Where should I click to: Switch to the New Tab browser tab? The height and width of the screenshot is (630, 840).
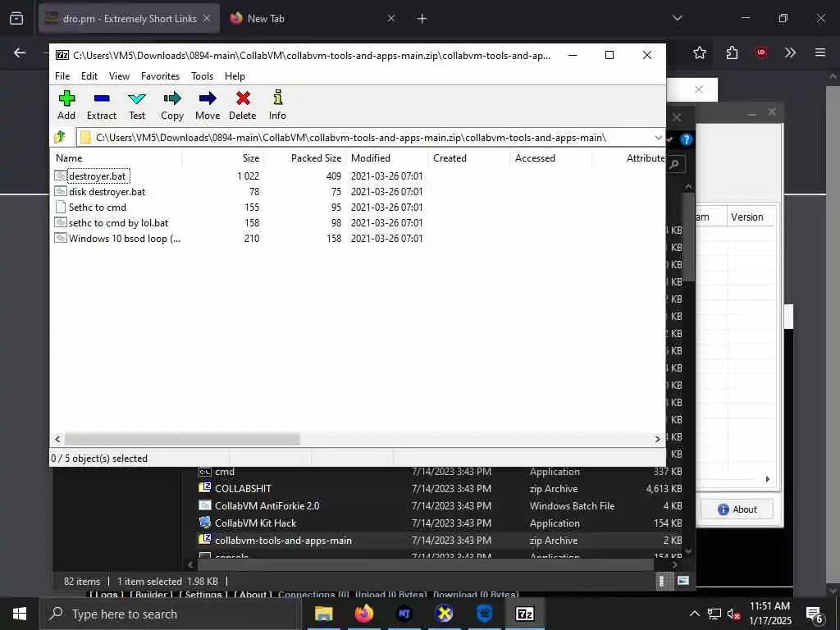[313, 18]
